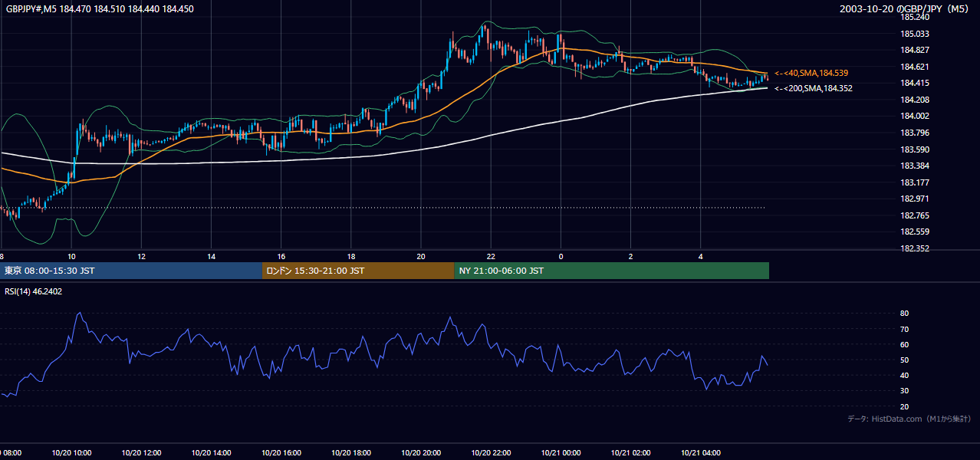Click the 10/20 16:00 time axis label
980x460 pixels.
tap(281, 453)
